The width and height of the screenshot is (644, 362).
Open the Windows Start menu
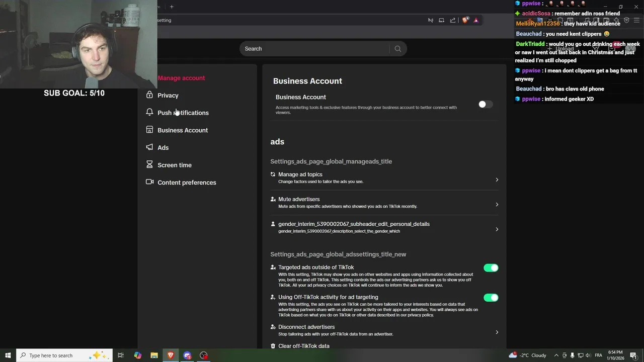8,355
